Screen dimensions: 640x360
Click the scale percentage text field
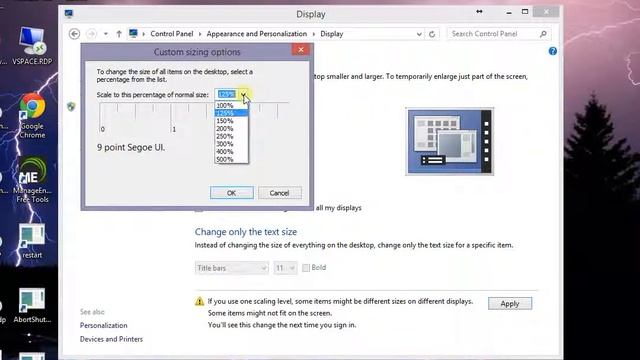(227, 94)
